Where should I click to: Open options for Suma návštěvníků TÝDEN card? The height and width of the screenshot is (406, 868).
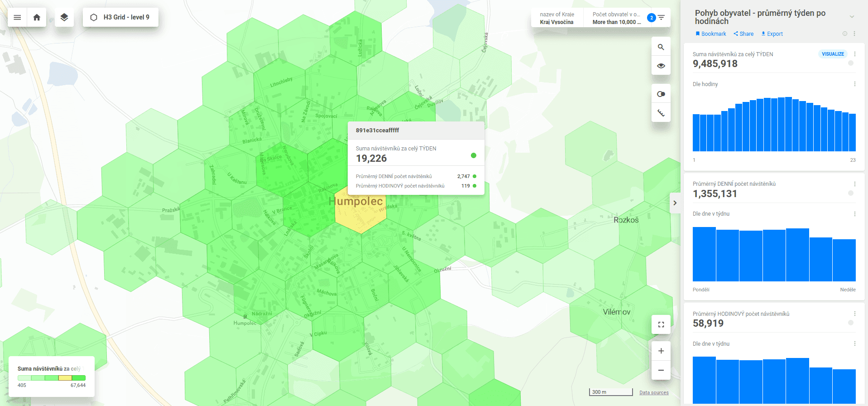pyautogui.click(x=855, y=54)
